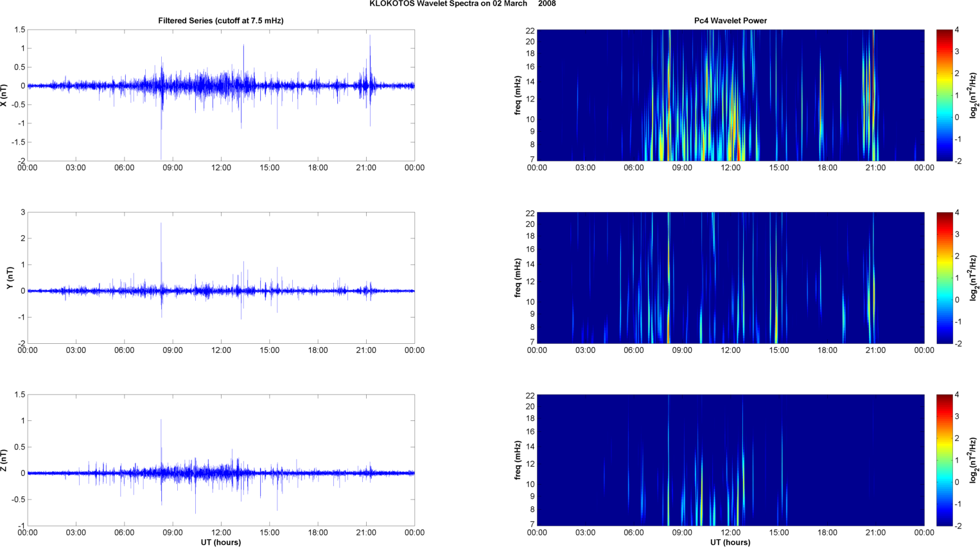Click "freq (mHz)" label of the X-component spectrogram

click(x=518, y=95)
